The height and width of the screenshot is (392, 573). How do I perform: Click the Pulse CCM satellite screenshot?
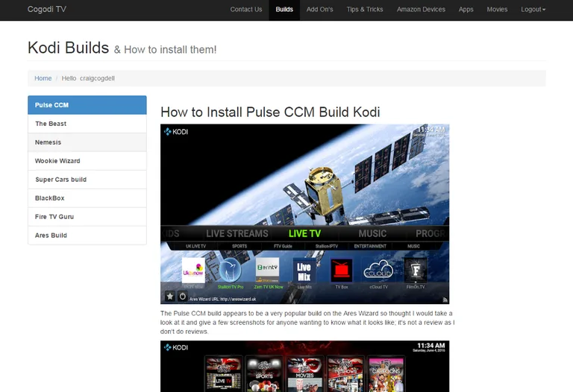[304, 214]
